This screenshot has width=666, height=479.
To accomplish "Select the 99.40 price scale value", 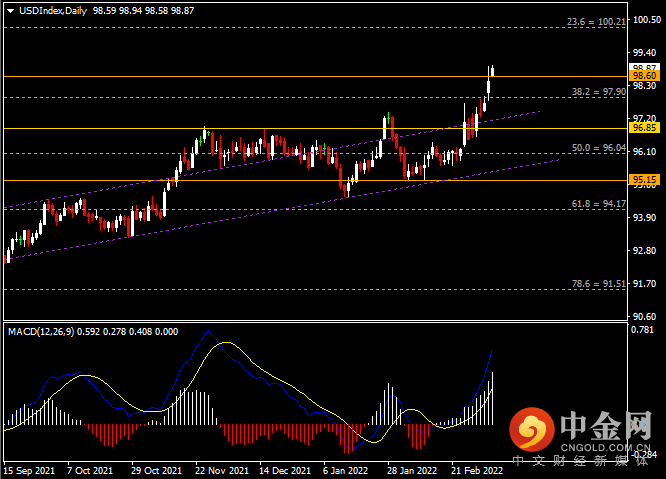I will pos(644,53).
